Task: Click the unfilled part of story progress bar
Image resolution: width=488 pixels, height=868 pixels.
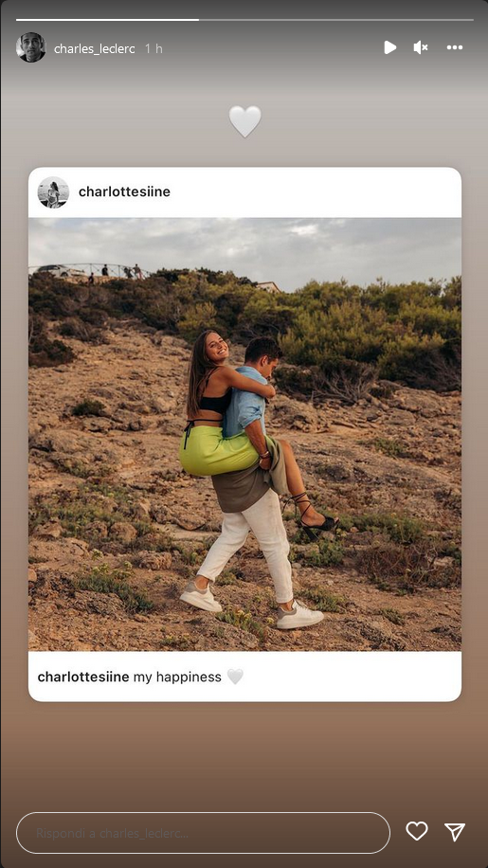Action: [336, 19]
